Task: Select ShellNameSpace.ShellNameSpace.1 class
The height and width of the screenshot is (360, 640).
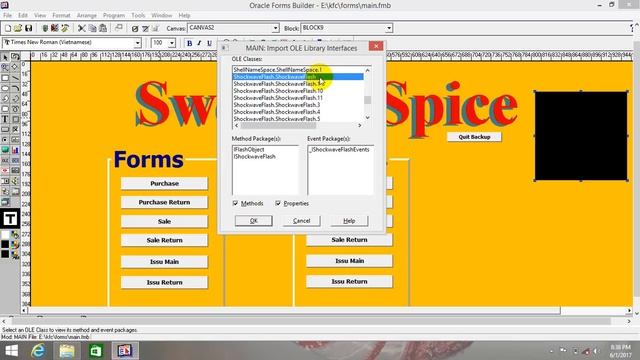Action: pyautogui.click(x=278, y=70)
